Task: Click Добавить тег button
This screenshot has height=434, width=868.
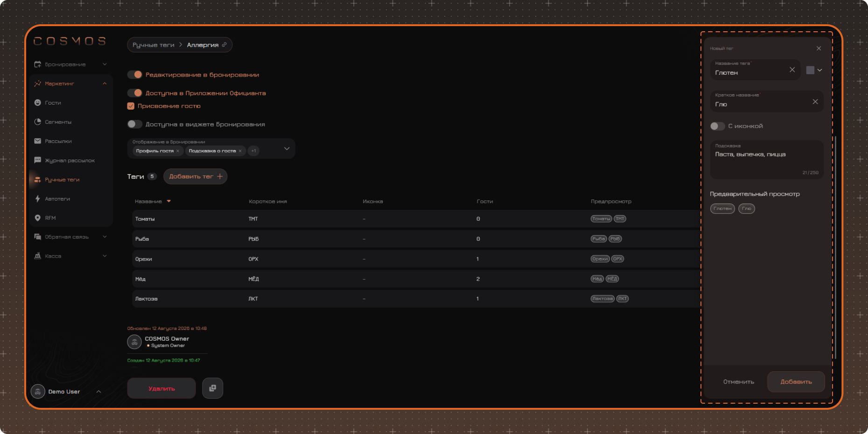Action: click(195, 176)
